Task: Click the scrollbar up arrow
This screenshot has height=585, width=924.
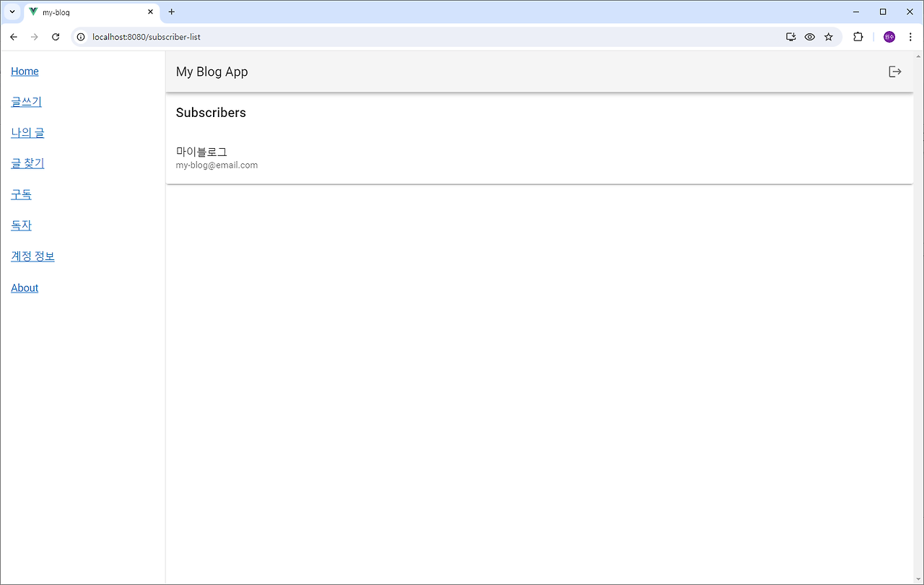Action: click(918, 56)
